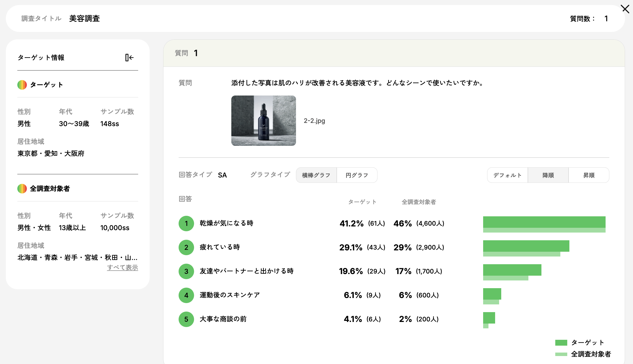
Task: Switch graph type to 横棒グラフ
Action: 316,175
